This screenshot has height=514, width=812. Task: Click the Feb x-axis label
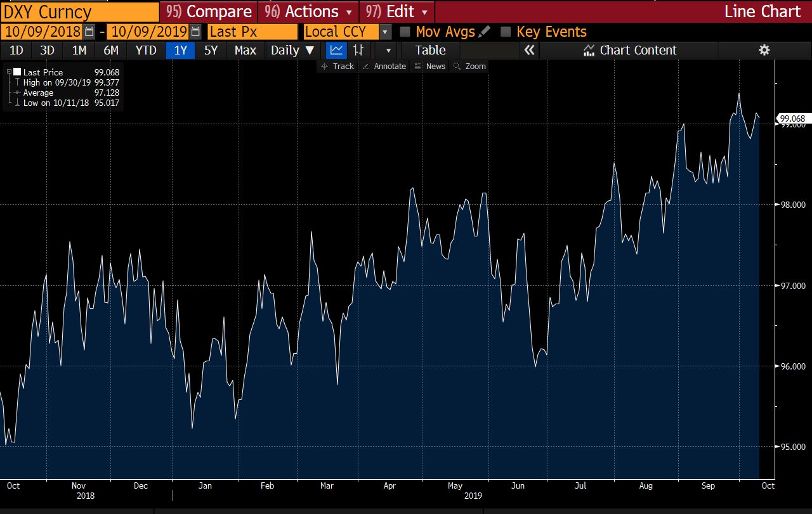pos(267,486)
